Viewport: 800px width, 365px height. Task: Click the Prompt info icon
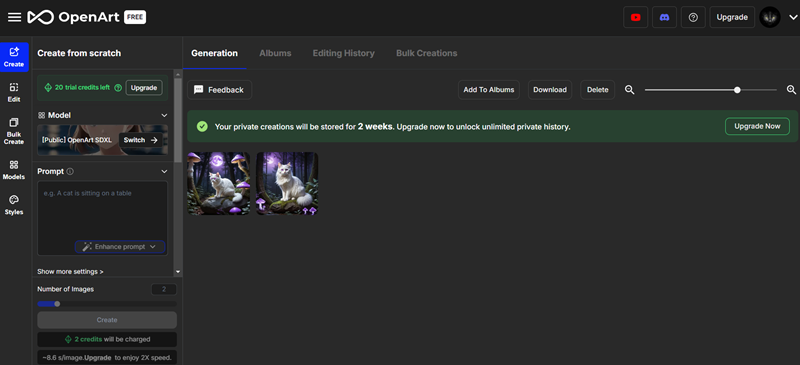(70, 172)
